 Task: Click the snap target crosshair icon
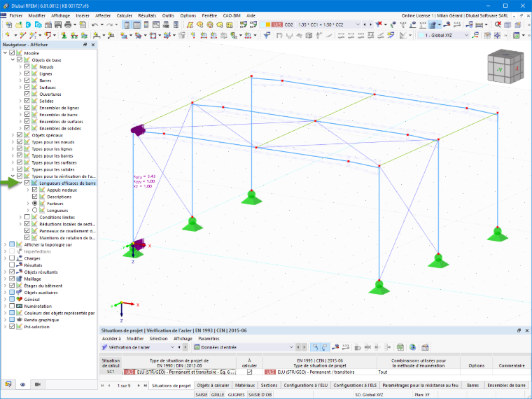click(x=498, y=35)
